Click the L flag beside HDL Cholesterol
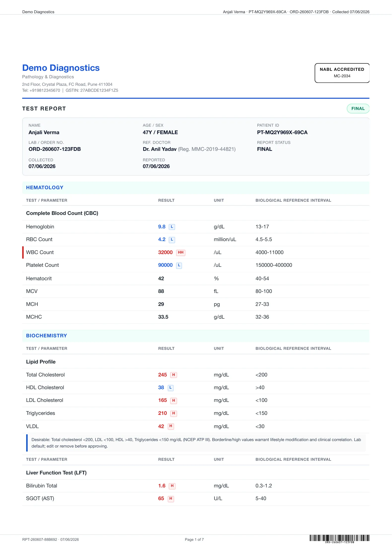 pyautogui.click(x=170, y=388)
